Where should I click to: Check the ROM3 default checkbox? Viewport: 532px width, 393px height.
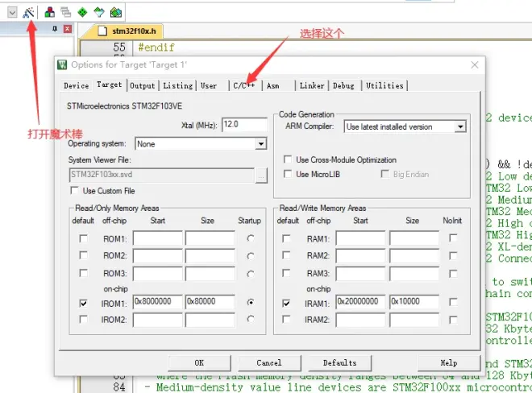point(83,273)
